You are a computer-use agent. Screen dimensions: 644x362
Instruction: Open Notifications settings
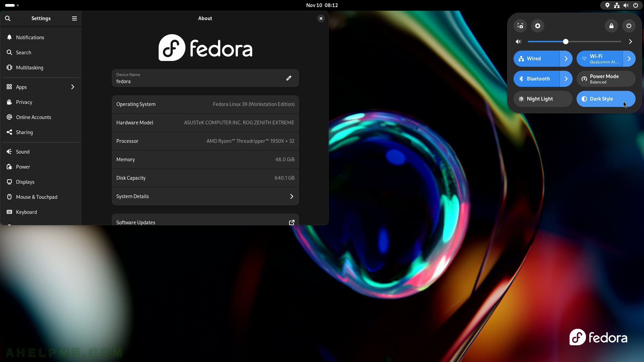pos(41,38)
